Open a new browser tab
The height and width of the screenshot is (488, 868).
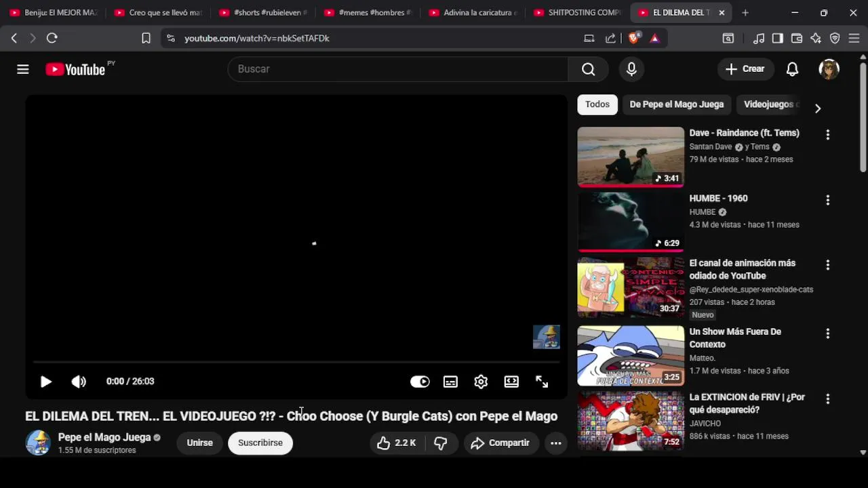pos(745,12)
